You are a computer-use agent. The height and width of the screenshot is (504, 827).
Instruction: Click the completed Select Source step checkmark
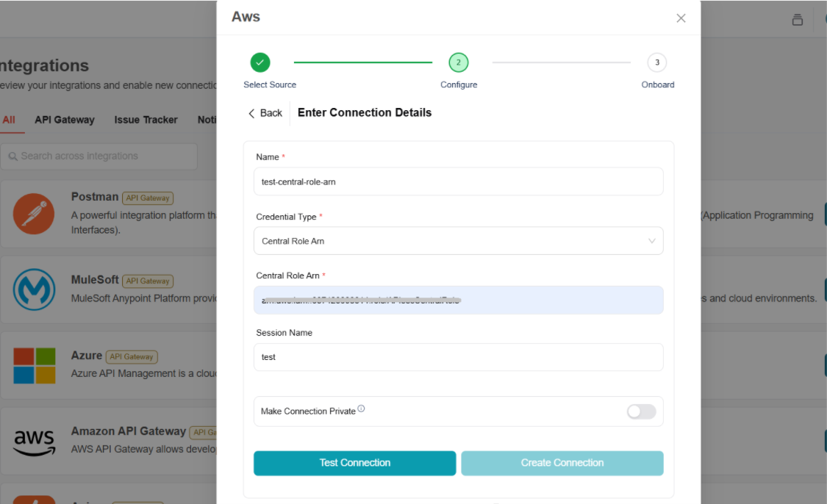pyautogui.click(x=259, y=62)
